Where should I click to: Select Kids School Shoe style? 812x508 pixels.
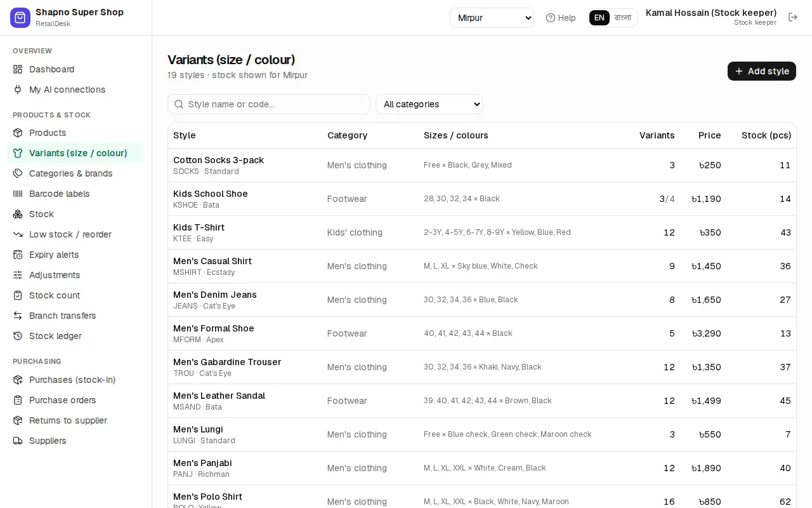tap(210, 194)
